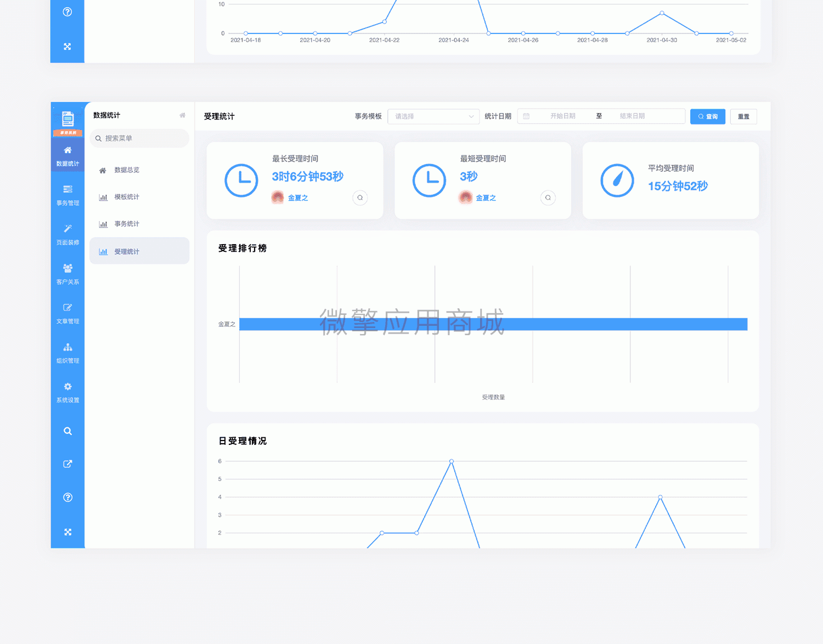Click the point at 4 in 日受理情况 chart
This screenshot has height=644, width=823.
click(661, 497)
